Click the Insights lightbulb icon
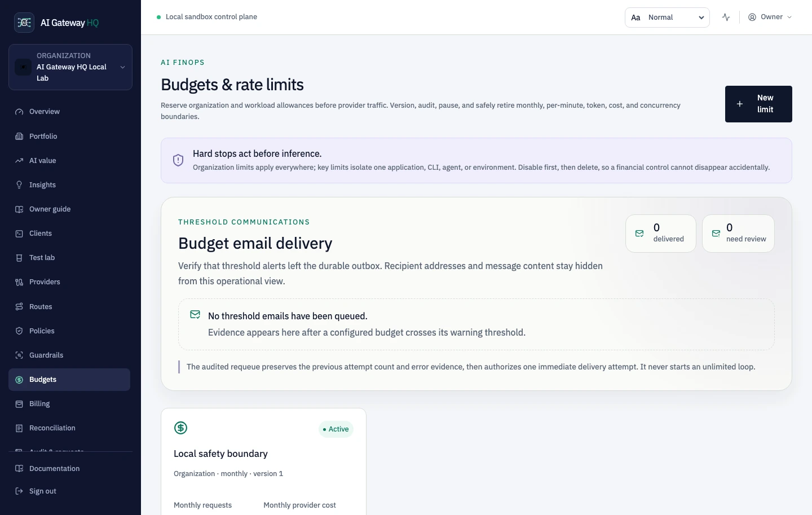Viewport: 812px width, 515px height. coord(19,185)
